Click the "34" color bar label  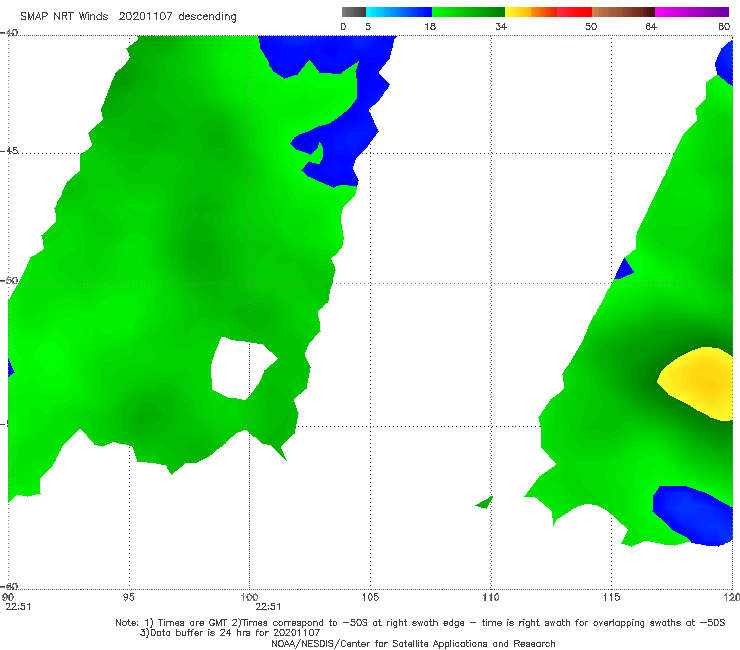[x=501, y=26]
